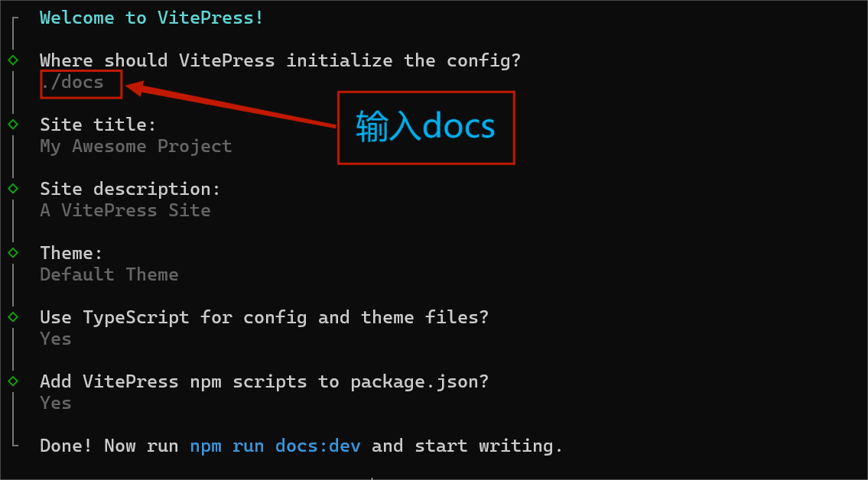The width and height of the screenshot is (868, 480).
Task: Click the Default Theme selection
Action: click(109, 274)
